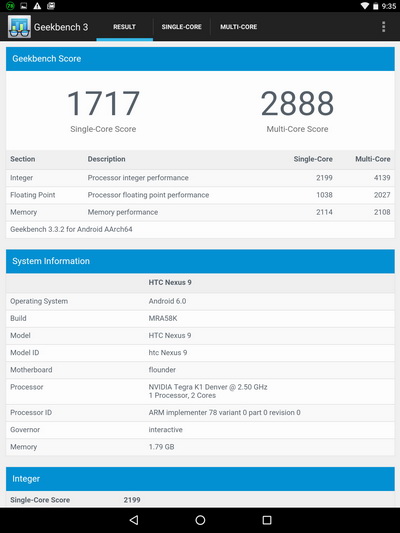Open the three-dot overflow menu

(383, 27)
